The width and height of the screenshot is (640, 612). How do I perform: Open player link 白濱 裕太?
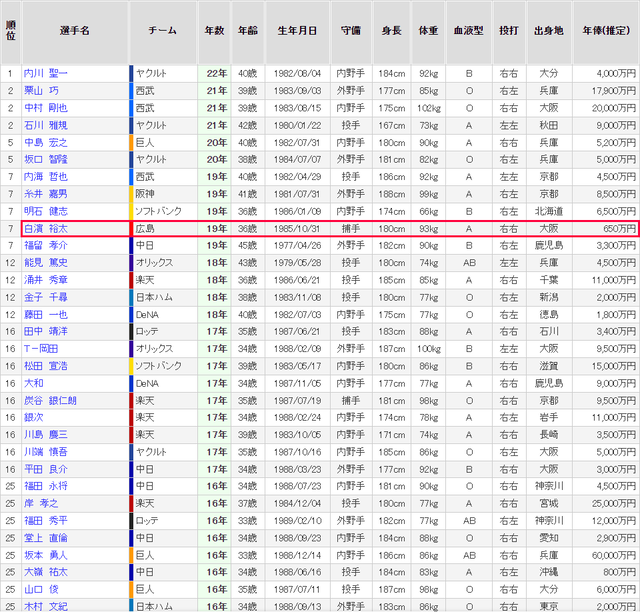point(46,229)
